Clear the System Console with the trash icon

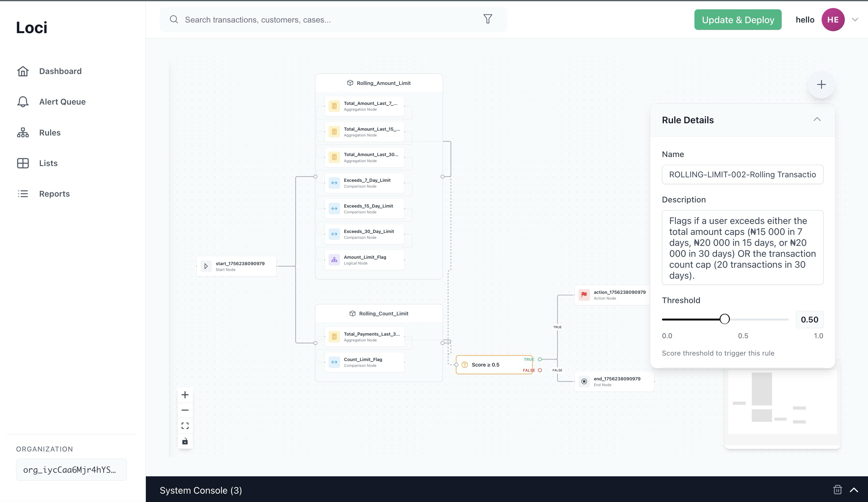point(838,489)
